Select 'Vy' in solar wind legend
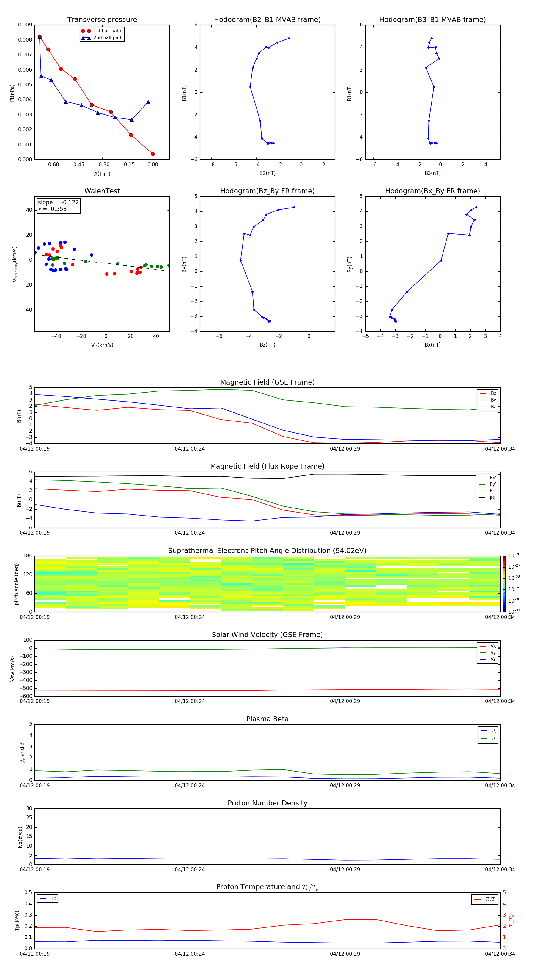The height and width of the screenshot is (980, 535). (x=488, y=652)
